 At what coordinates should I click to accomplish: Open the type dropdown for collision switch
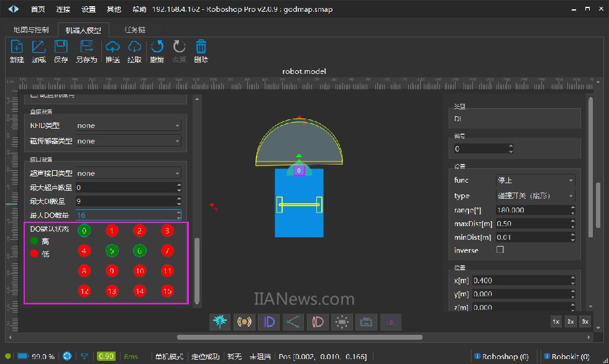(535, 196)
